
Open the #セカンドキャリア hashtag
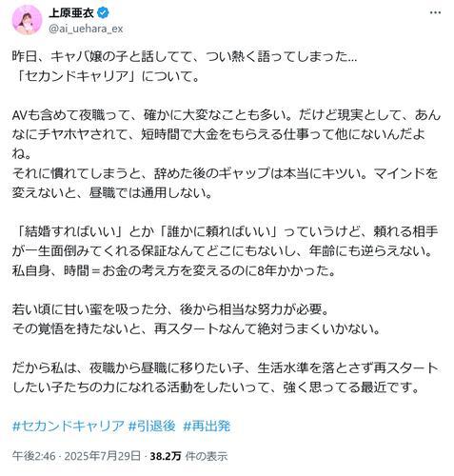point(69,426)
